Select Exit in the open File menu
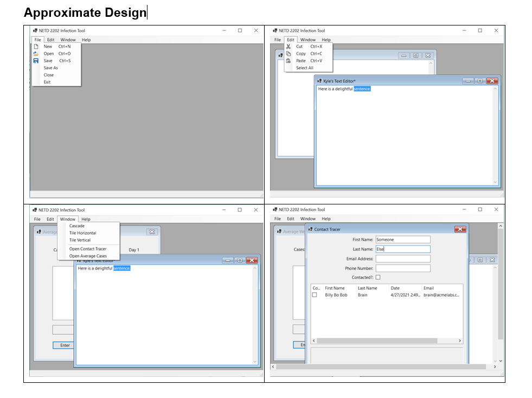 [x=47, y=82]
